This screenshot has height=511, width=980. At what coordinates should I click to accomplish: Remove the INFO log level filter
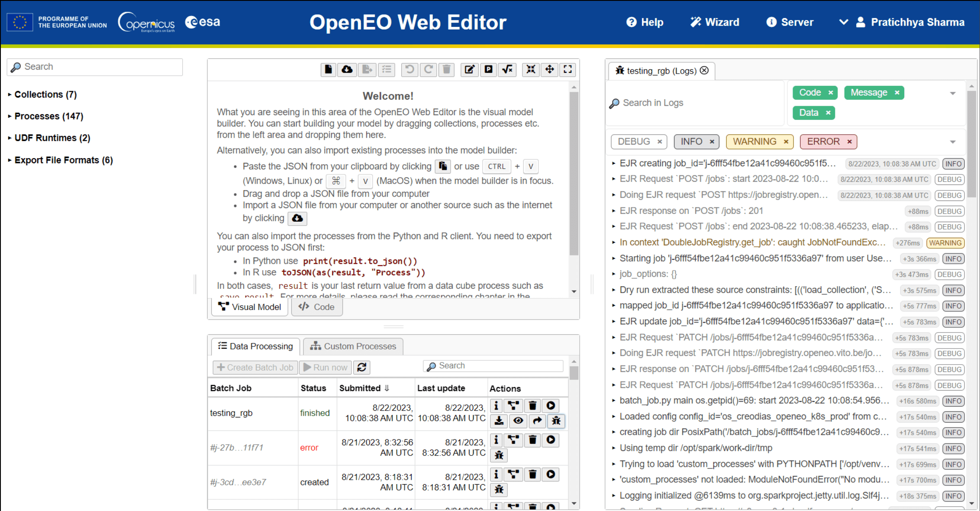click(712, 142)
